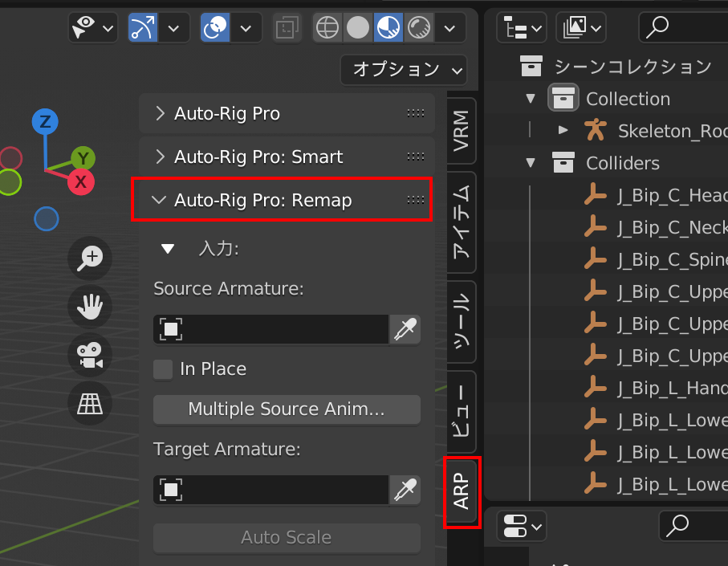Viewport: 728px width, 566px height.
Task: Open the properties editor type dropdown
Action: [x=522, y=526]
